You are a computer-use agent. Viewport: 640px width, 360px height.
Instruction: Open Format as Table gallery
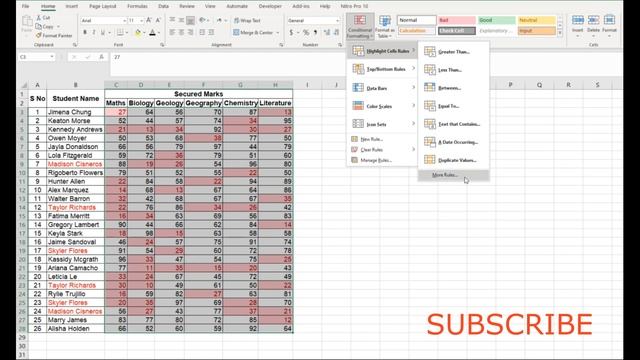(384, 27)
